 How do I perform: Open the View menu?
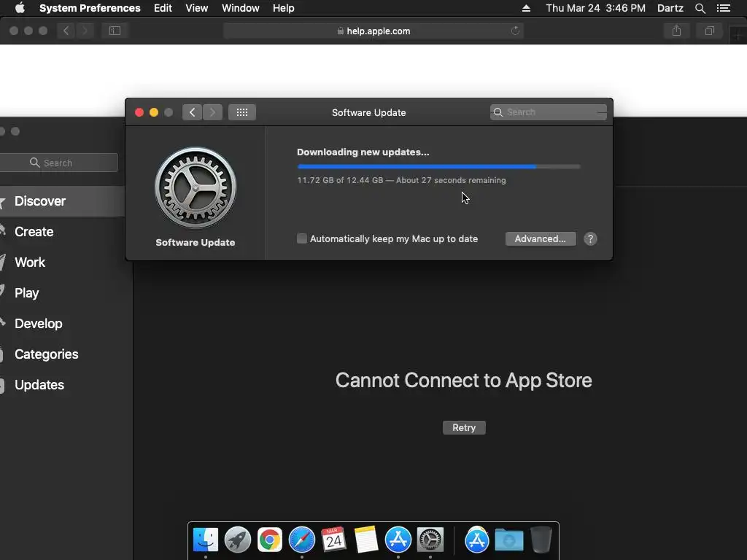(x=197, y=8)
